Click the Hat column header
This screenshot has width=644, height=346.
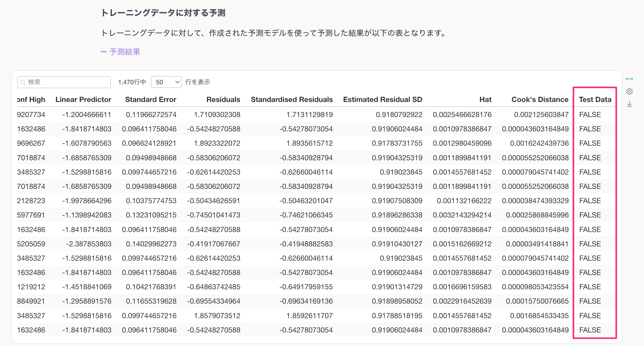pos(485,99)
